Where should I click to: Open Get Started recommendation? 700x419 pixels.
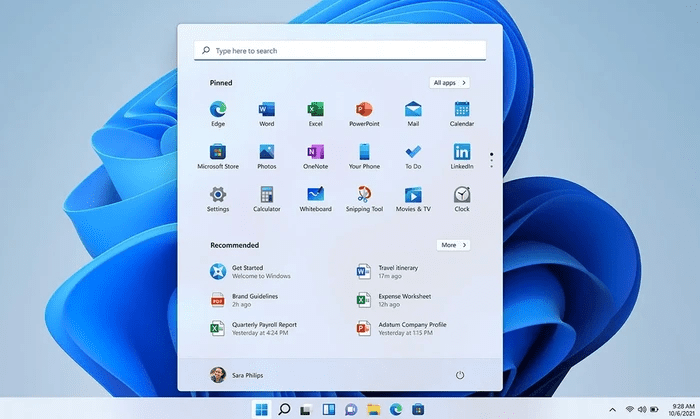[x=250, y=272]
